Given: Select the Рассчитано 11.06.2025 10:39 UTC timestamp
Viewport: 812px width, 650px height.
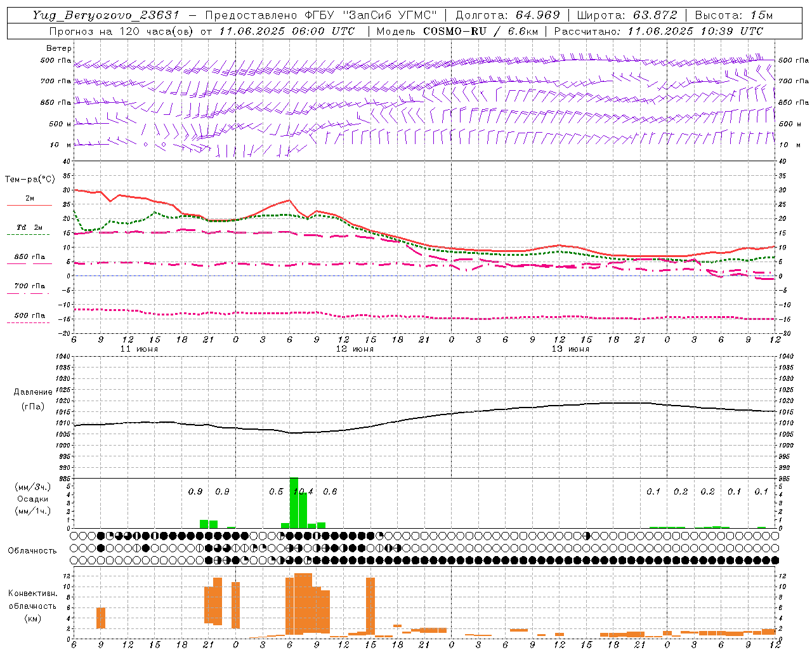Looking at the screenshot, I should [x=658, y=31].
